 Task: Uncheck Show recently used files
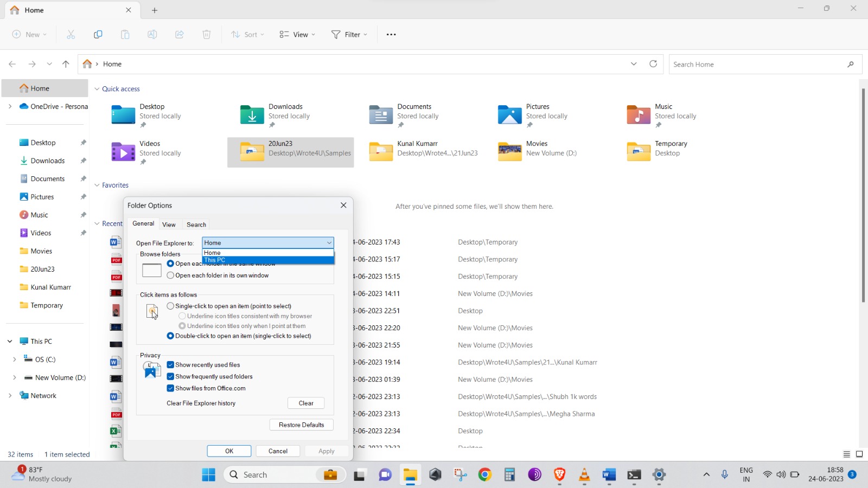click(x=170, y=365)
